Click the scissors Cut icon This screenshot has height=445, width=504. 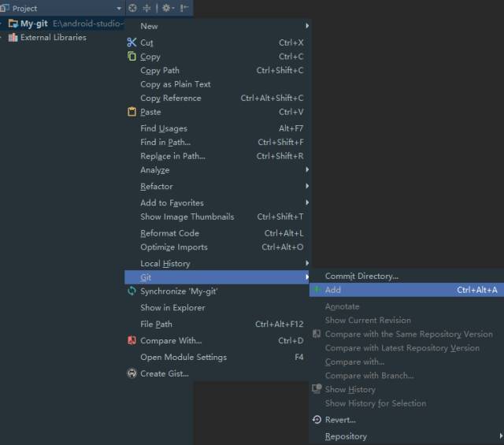(132, 43)
